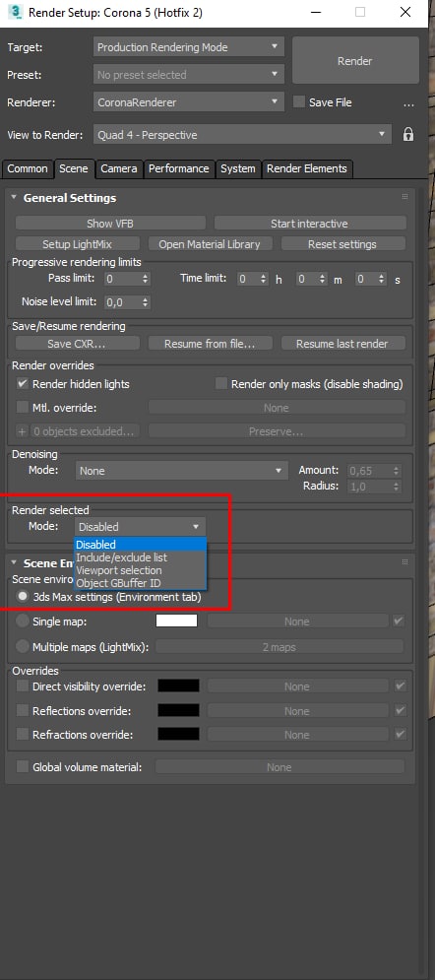The width and height of the screenshot is (435, 980).
Task: Choose Disabled in the mode list
Action: (140, 545)
